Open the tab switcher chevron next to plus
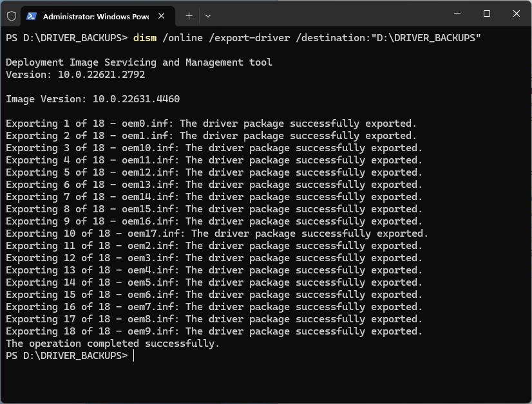The width and height of the screenshot is (532, 404). pyautogui.click(x=207, y=15)
